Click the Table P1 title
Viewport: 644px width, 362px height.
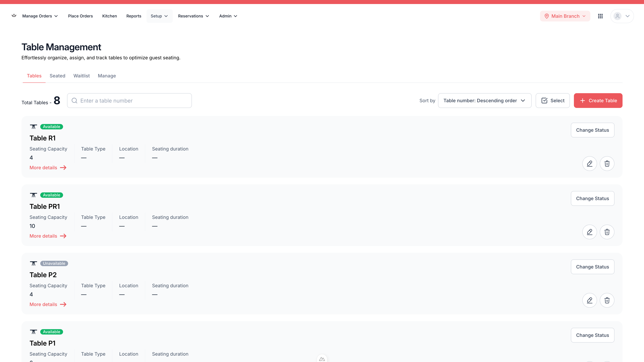pyautogui.click(x=42, y=343)
